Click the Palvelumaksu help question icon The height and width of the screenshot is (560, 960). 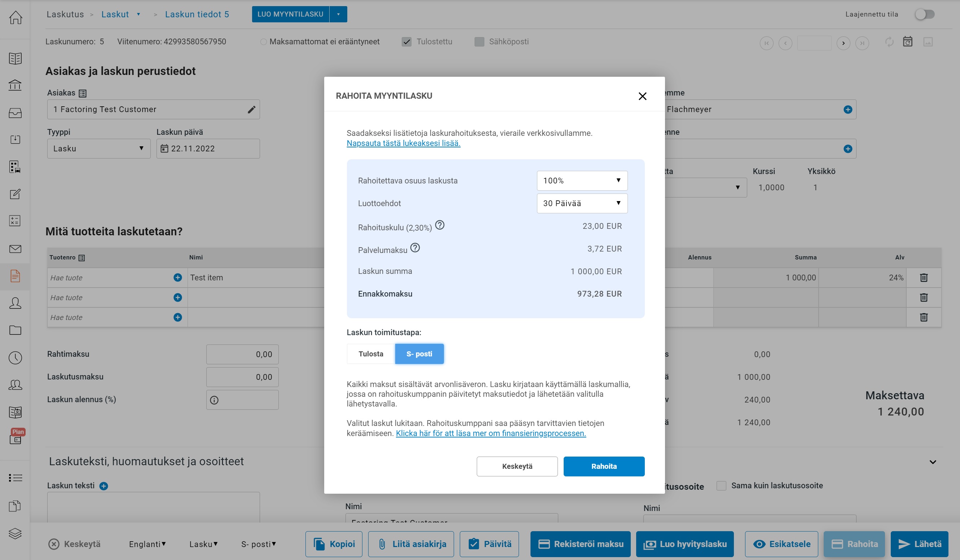click(x=415, y=248)
